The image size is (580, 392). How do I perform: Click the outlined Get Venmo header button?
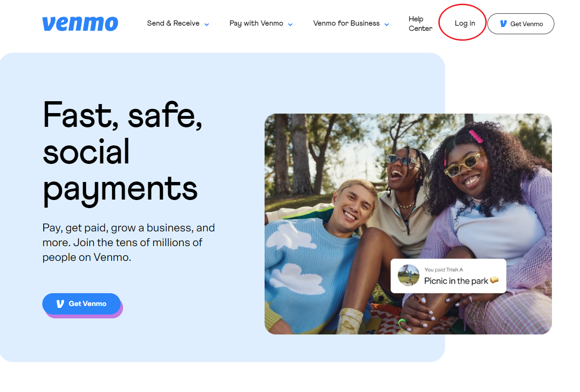click(521, 24)
